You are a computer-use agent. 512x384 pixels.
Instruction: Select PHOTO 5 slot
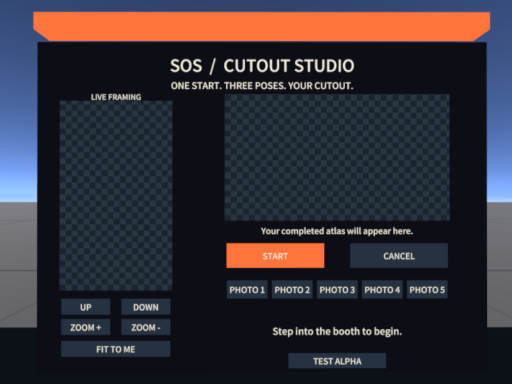point(427,290)
